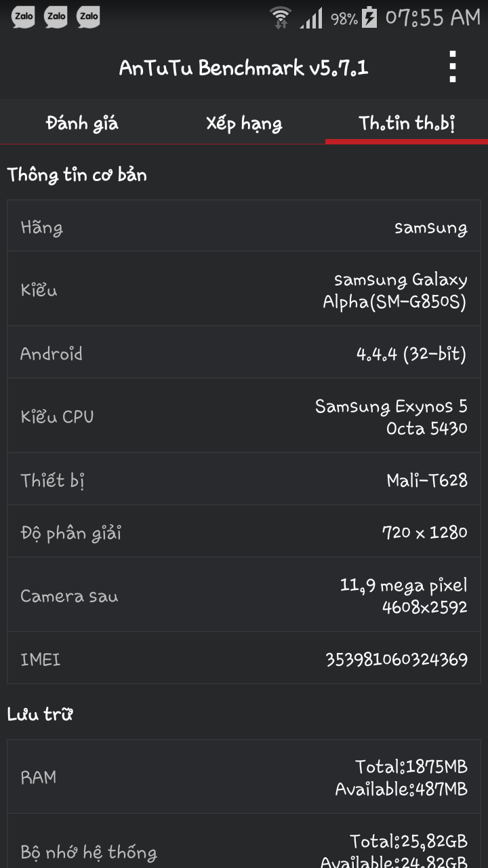Tap the AnTuTu Benchmark v5.7.1 title
488x868 pixels.
click(244, 68)
